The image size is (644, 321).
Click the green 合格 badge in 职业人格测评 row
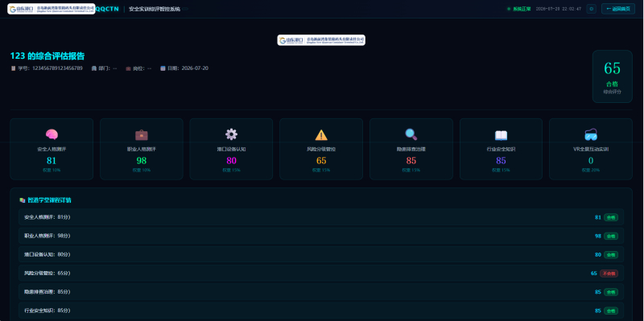pos(611,236)
